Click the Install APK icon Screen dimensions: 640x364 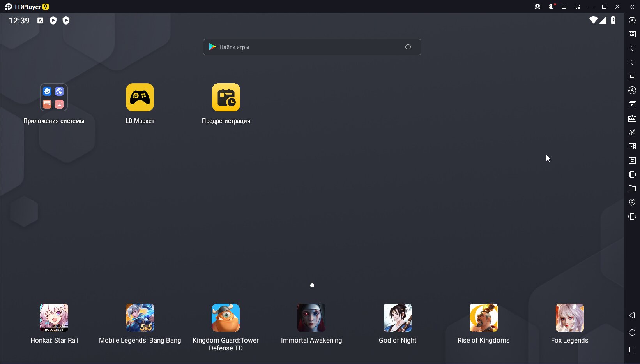click(632, 118)
